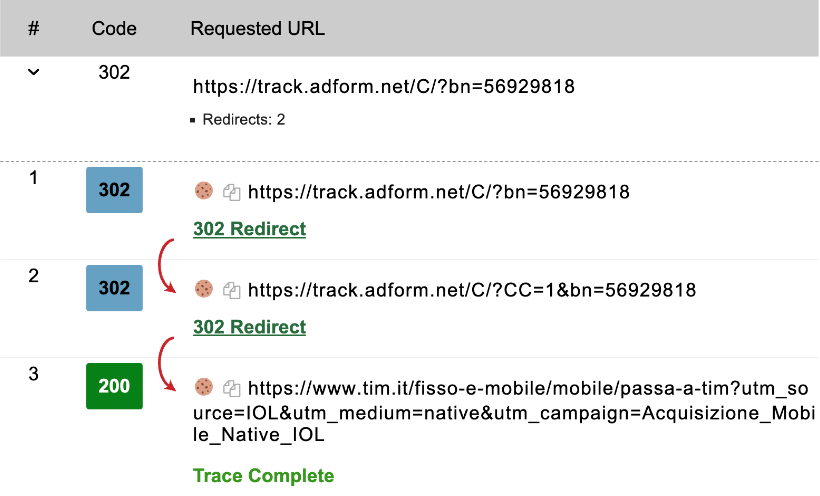The height and width of the screenshot is (496, 820).
Task: Click the summary row's 302 code text
Action: [x=114, y=72]
